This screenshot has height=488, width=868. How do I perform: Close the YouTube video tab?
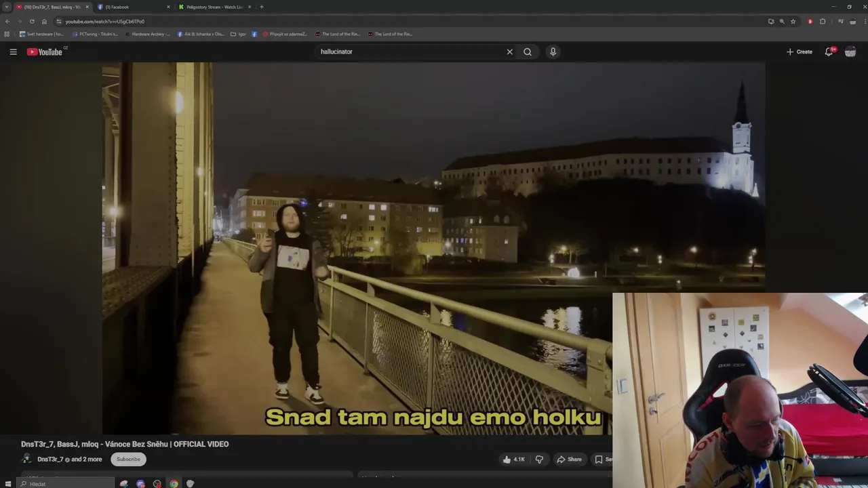(x=87, y=7)
